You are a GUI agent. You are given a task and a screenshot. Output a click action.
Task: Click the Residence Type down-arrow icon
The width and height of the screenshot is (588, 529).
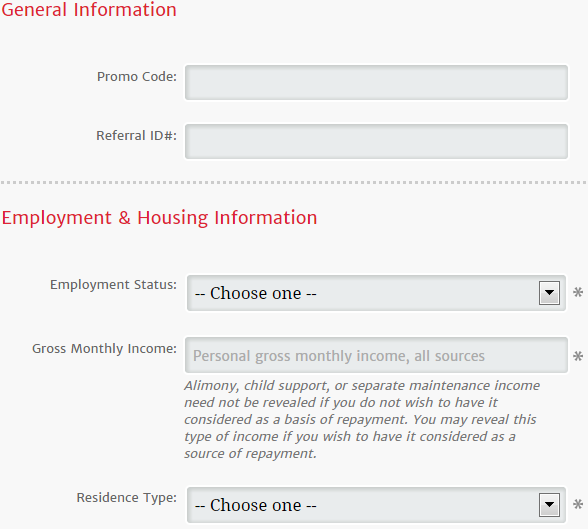pos(549,505)
